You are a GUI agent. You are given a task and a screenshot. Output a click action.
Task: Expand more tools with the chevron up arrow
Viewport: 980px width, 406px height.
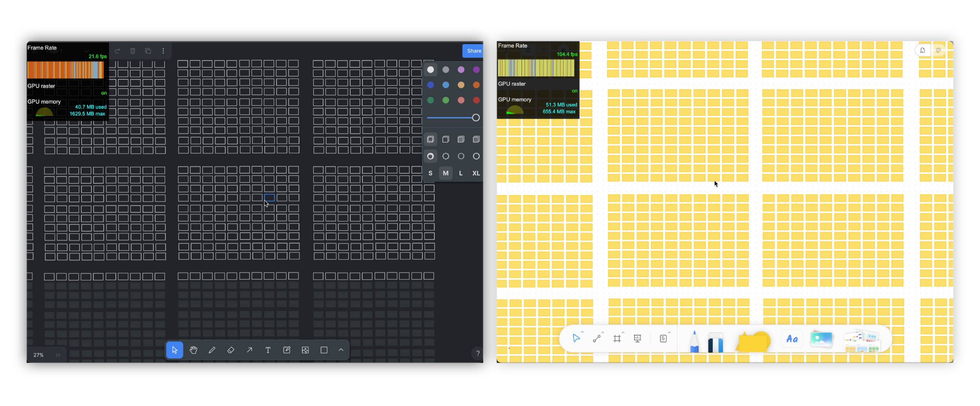341,350
